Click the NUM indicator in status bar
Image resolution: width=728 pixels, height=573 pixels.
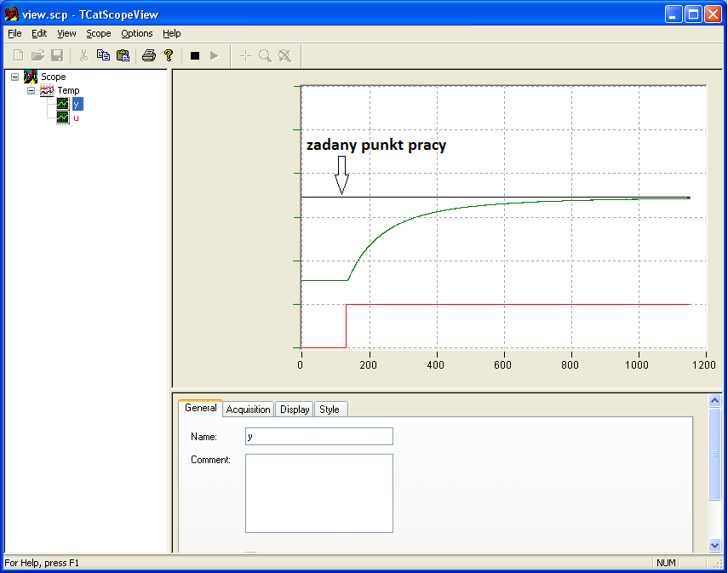pos(666,563)
